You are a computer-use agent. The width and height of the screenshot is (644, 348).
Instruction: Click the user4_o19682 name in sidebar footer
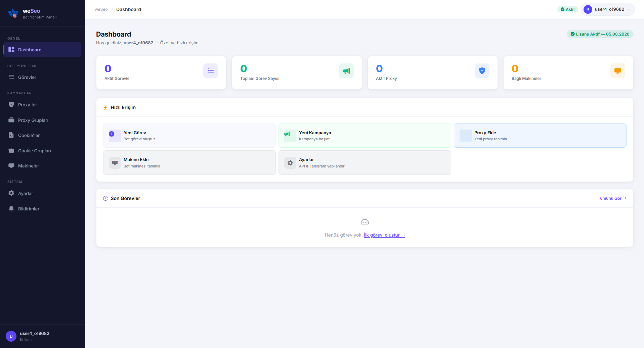click(35, 333)
